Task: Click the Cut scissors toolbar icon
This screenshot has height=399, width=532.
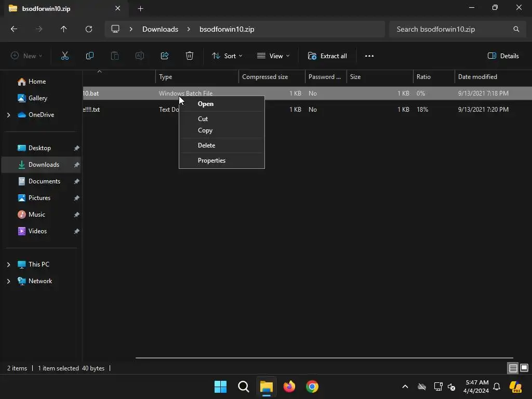Action: point(65,56)
